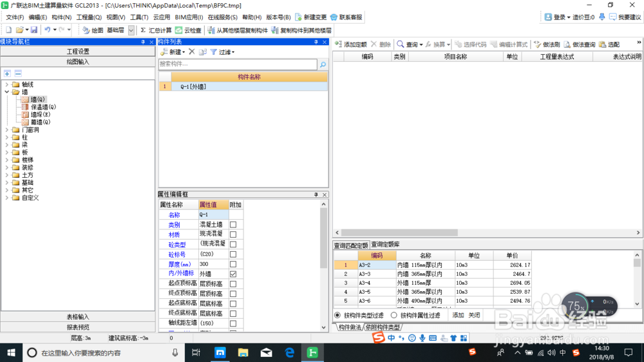644x362 pixels.
Task: Run 汇总计算 summary calculation
Action: (x=156, y=30)
